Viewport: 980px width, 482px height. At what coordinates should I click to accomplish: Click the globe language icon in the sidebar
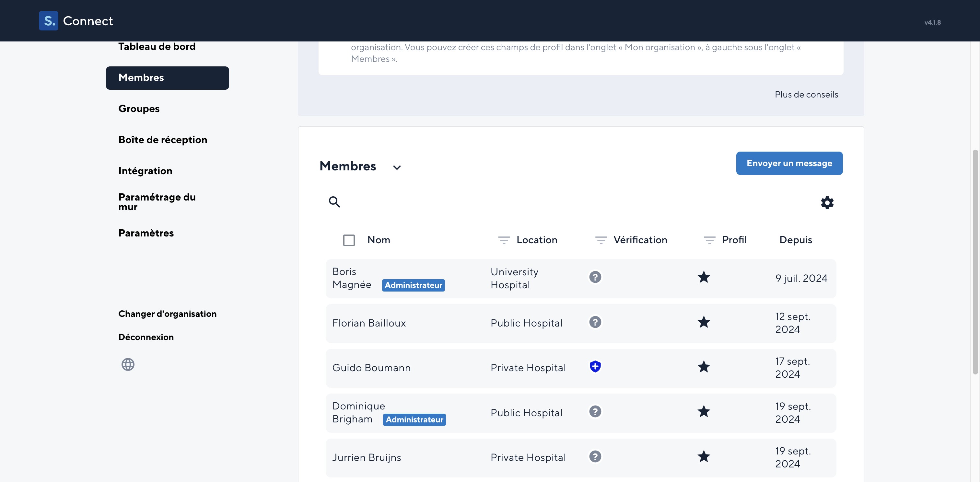(x=128, y=364)
